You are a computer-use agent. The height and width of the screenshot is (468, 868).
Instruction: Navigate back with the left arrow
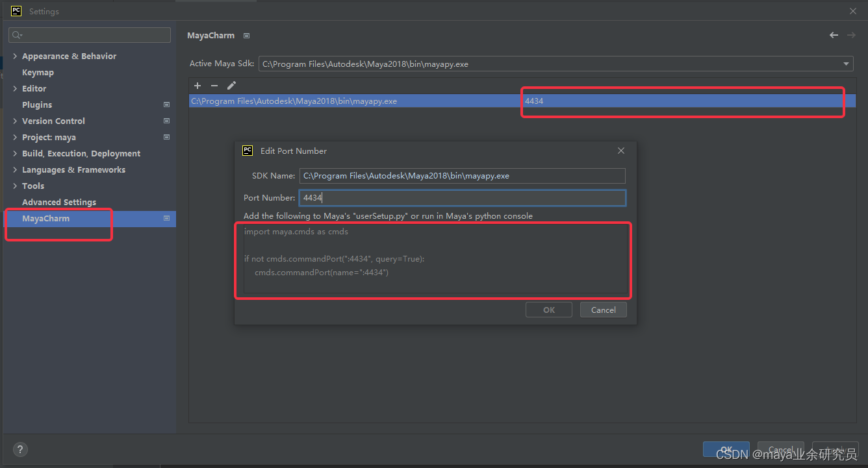coord(834,35)
